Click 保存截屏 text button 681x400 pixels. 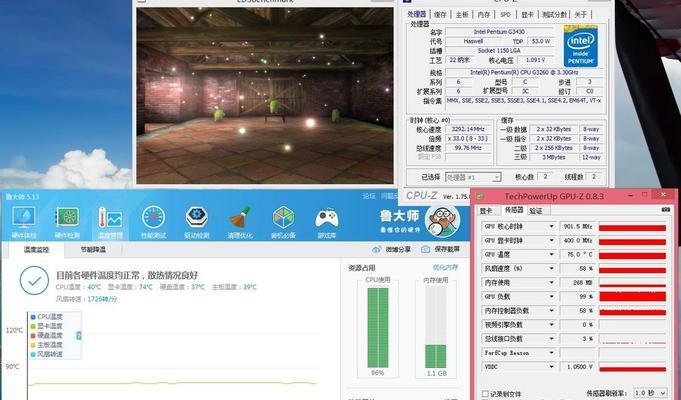pos(447,250)
